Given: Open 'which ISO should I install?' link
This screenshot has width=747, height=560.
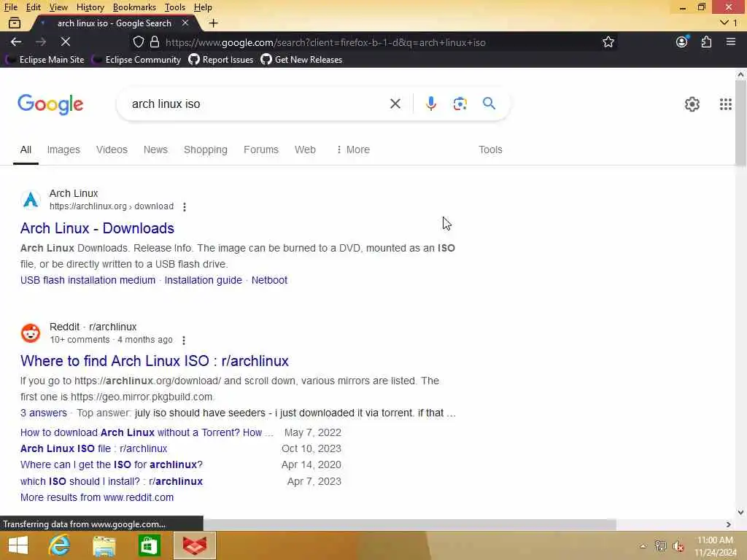Looking at the screenshot, I should pyautogui.click(x=112, y=481).
